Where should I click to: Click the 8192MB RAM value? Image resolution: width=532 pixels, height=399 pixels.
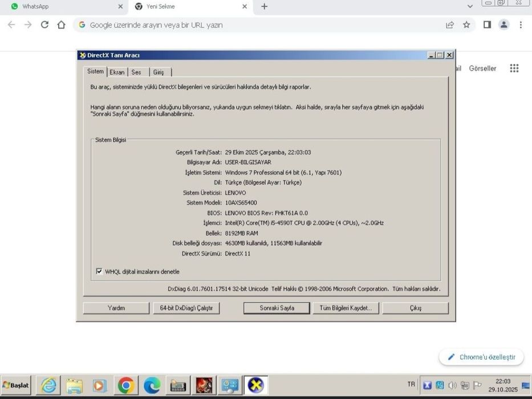tap(242, 233)
